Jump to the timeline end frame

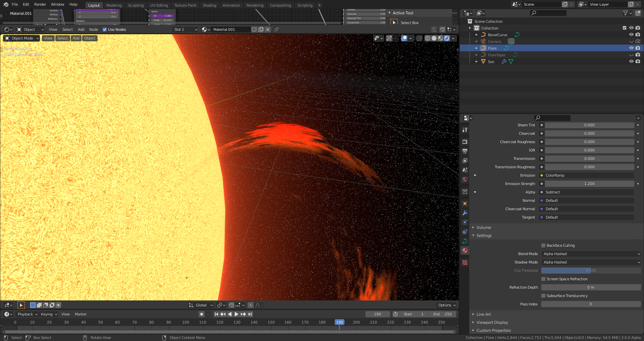pyautogui.click(x=250, y=314)
